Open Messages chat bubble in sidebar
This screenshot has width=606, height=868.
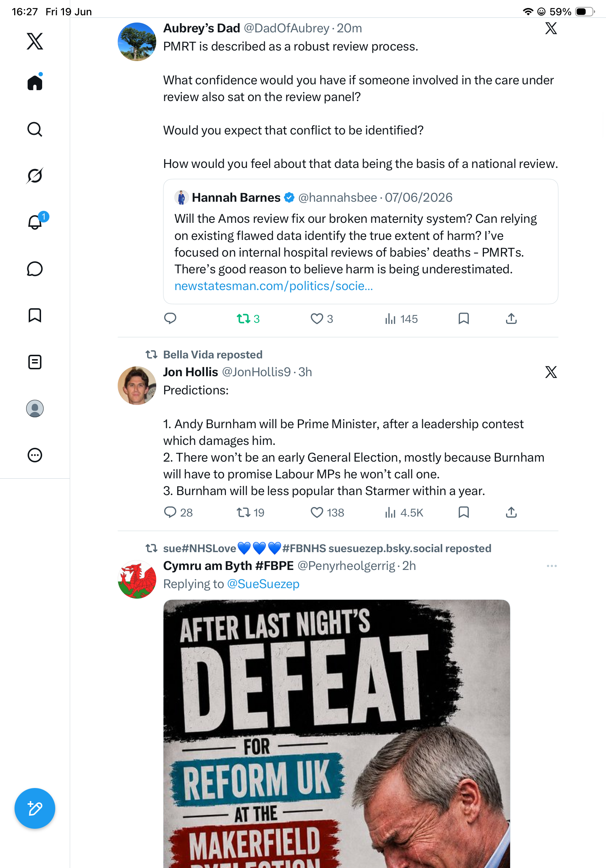click(35, 269)
